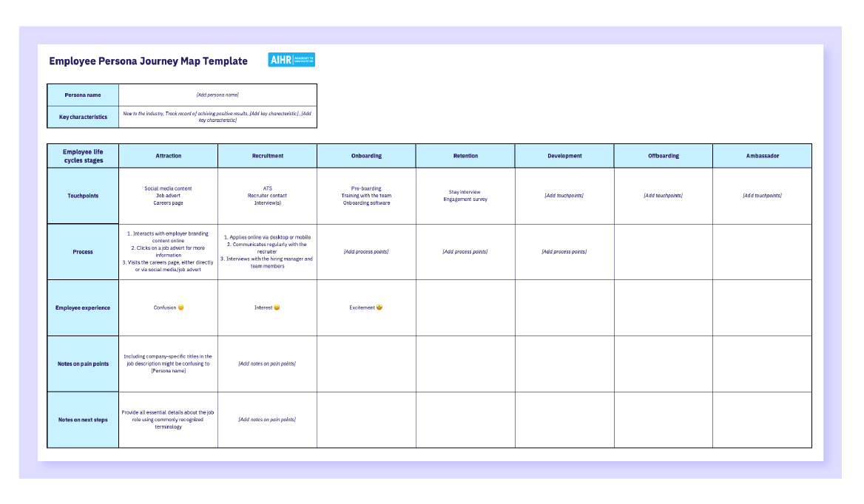
Task: Select the 'Interest' experience cell
Action: pyautogui.click(x=267, y=308)
